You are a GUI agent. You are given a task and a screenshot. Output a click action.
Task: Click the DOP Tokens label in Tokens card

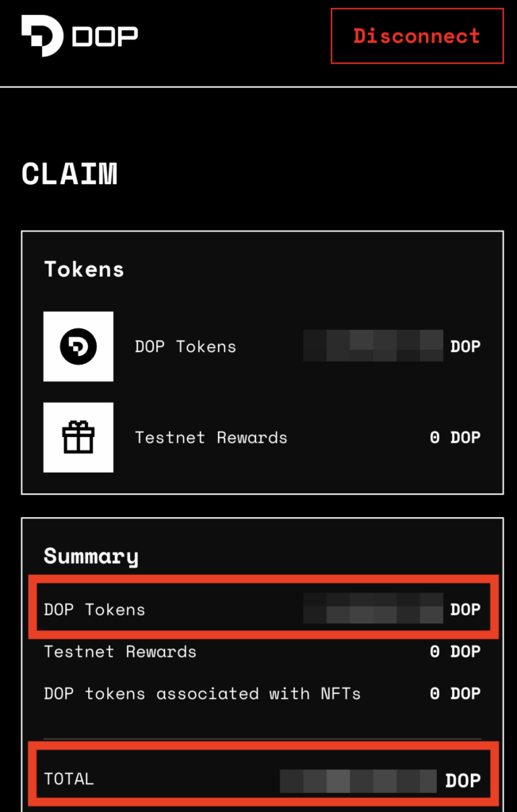tap(186, 347)
